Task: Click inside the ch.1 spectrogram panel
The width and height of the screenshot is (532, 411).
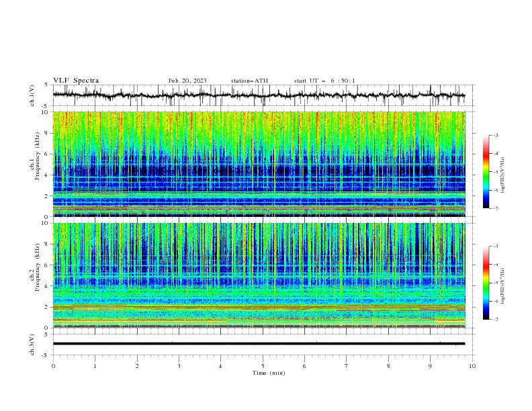Action: click(x=259, y=164)
